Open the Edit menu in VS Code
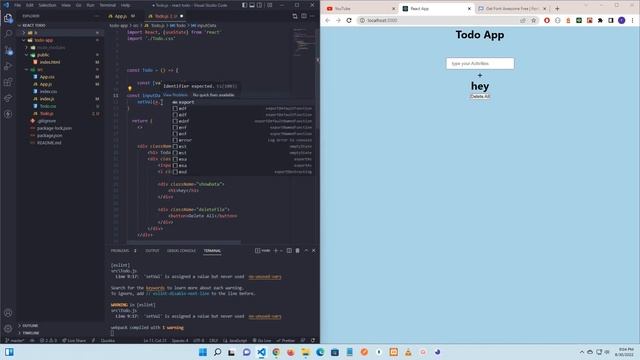Image resolution: width=640 pixels, height=360 pixels. coord(30,5)
